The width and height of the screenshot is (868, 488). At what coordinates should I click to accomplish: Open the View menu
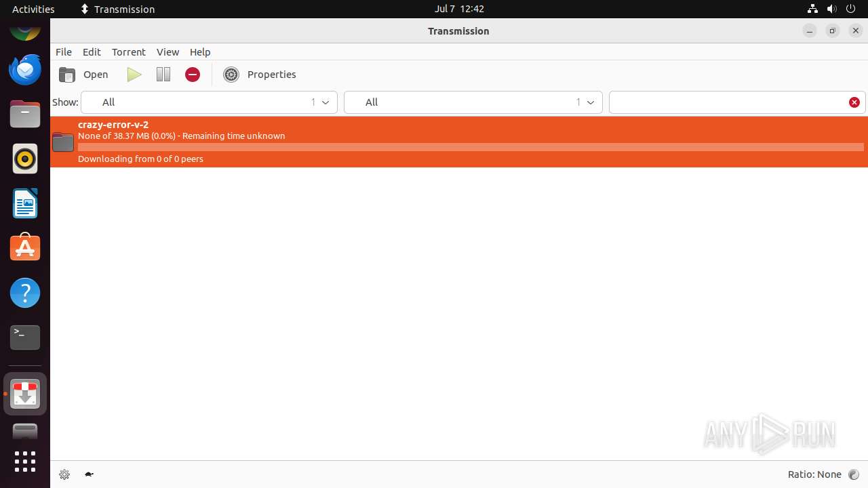pos(167,52)
